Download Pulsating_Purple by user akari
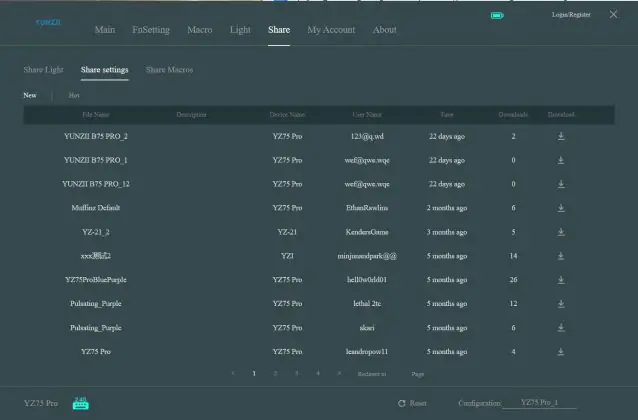The height and width of the screenshot is (420, 638). (561, 327)
